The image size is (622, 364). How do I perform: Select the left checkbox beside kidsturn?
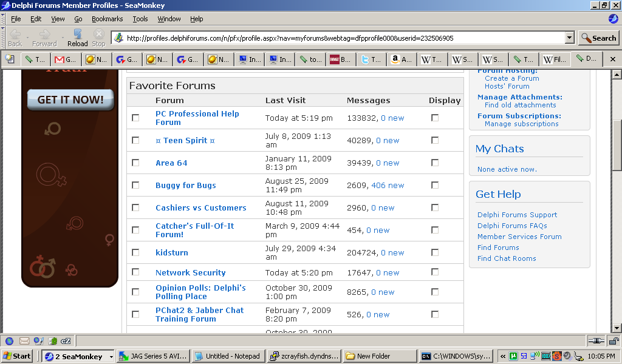pyautogui.click(x=135, y=252)
